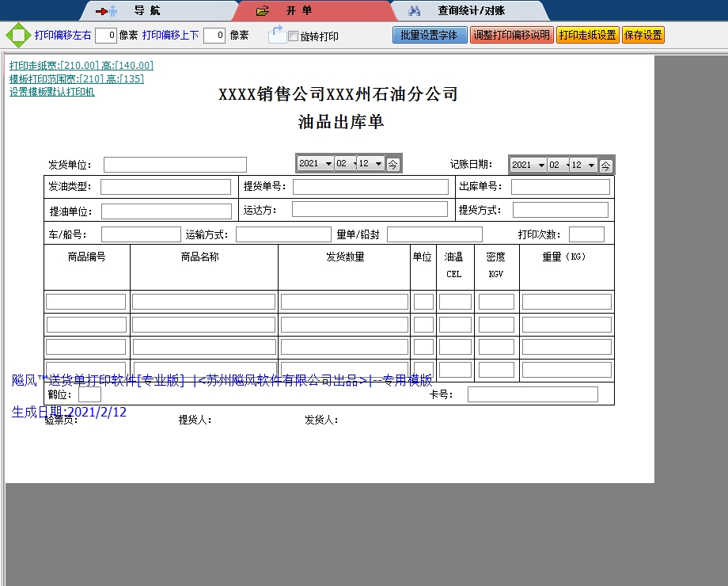Screen dimensions: 728x586
Task: Open the year dropdown showing 2021 near 发货单位
Action: click(x=315, y=164)
